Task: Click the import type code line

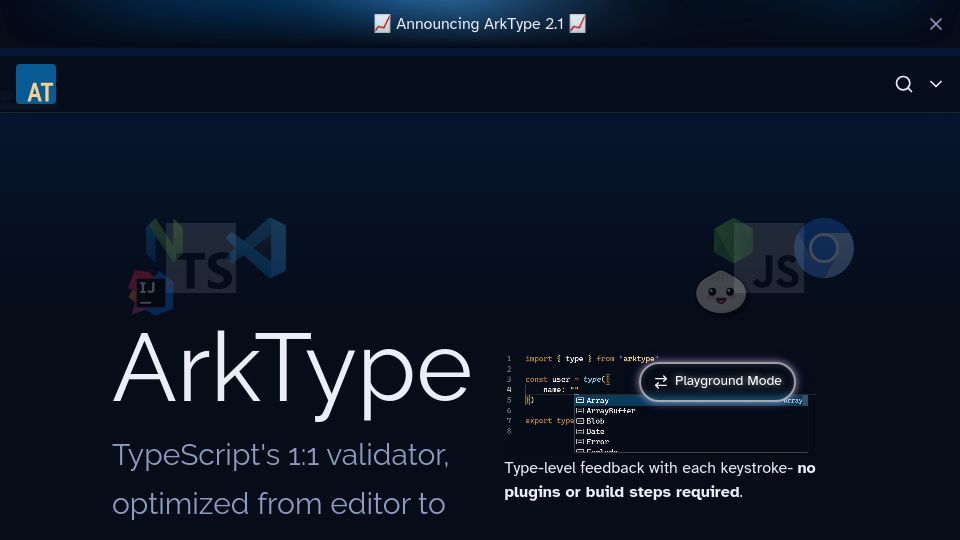Action: [591, 359]
